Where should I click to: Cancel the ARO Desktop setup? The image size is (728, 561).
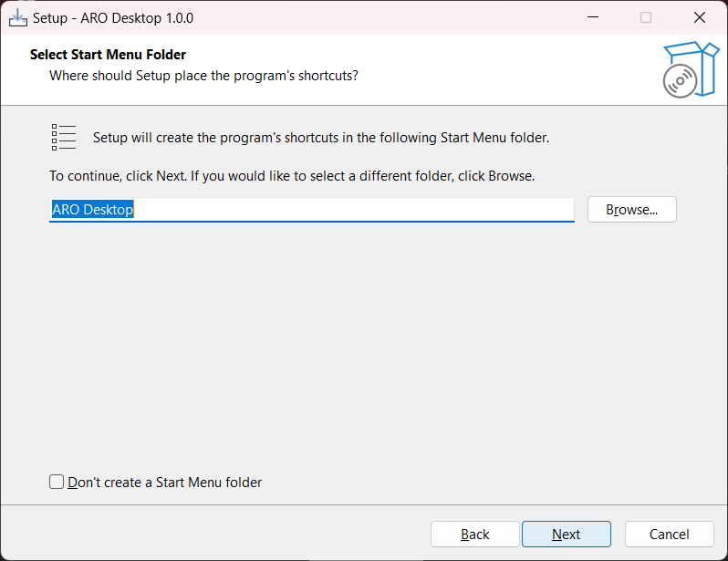[x=669, y=534]
